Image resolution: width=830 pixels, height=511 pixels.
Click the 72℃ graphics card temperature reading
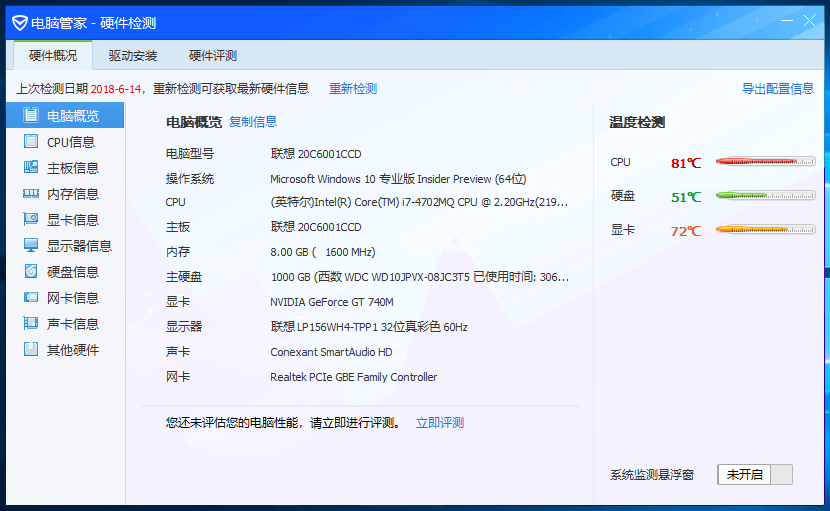tap(686, 231)
